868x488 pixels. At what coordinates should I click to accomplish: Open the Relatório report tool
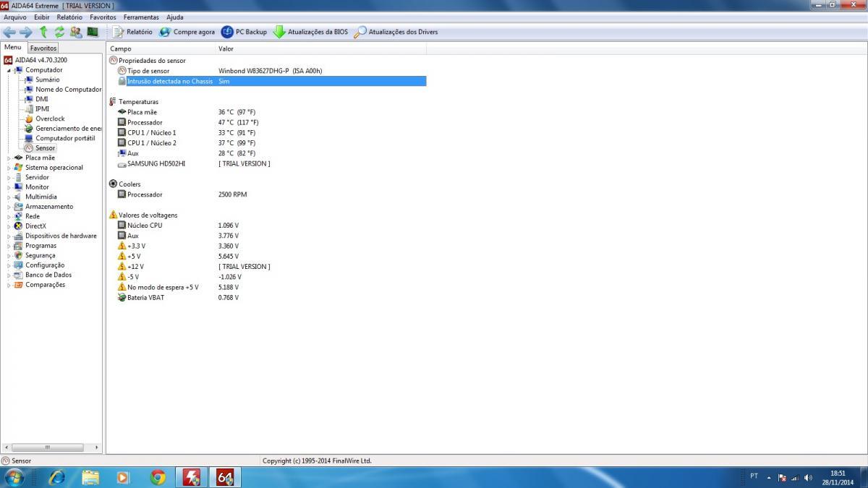132,32
